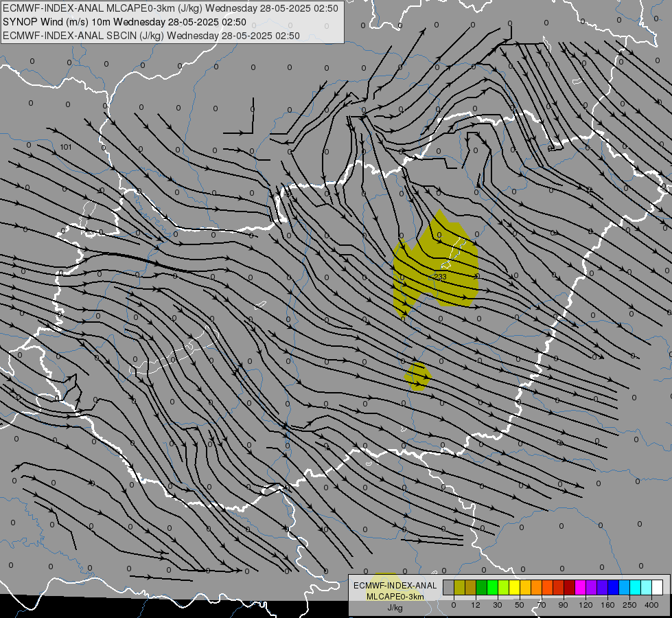Click the cyan legend swatch
This screenshot has height=618, width=672.
[x=636, y=587]
